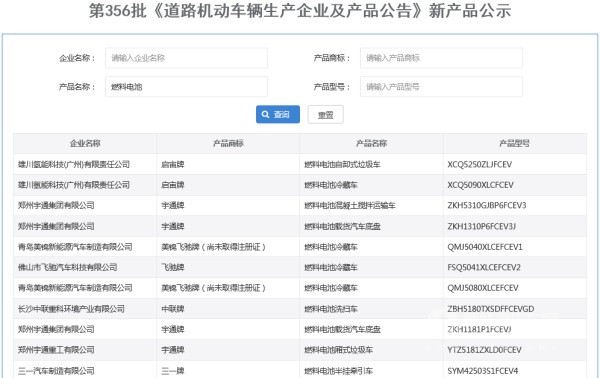Click 燃料电池洗扫车 product name

pos(331,309)
